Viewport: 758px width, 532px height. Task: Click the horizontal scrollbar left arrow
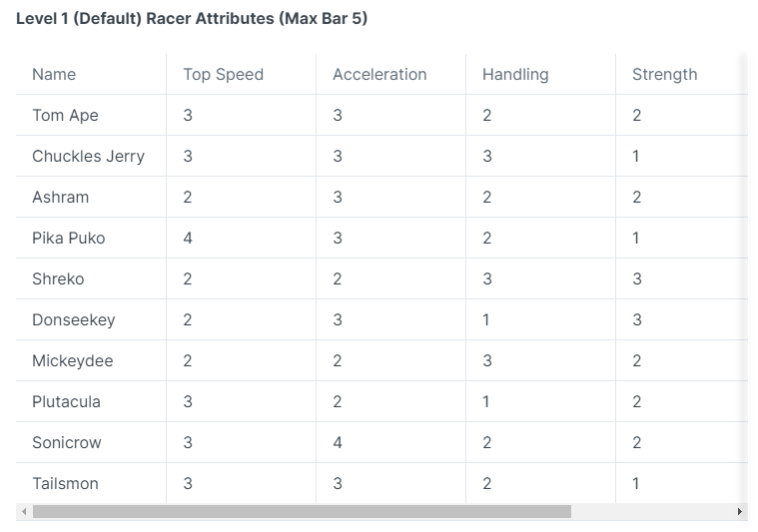(24, 512)
